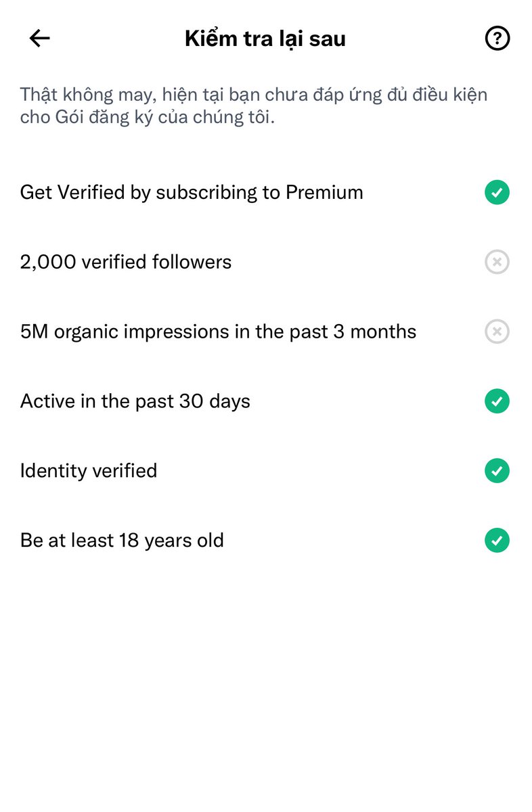Viewport: 532px width, 812px height.
Task: Click green checkmark beside Identity verified
Action: click(497, 471)
